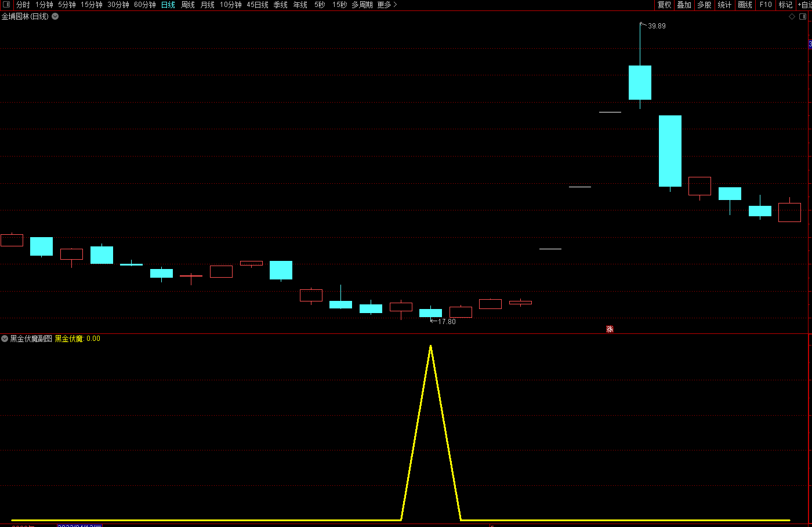Open the 统计 statistics tool
This screenshot has height=527, width=812.
(724, 5)
